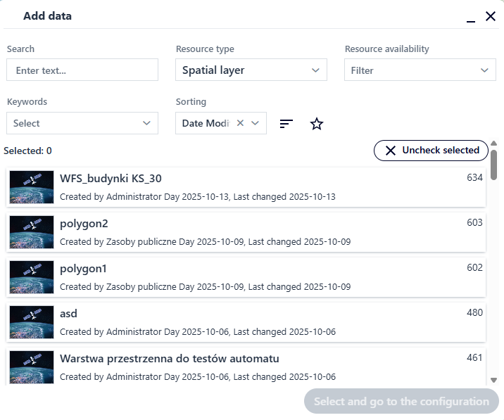The height and width of the screenshot is (420, 504).
Task: Select Warstwa przestrzenna do testów automatu
Action: point(246,367)
